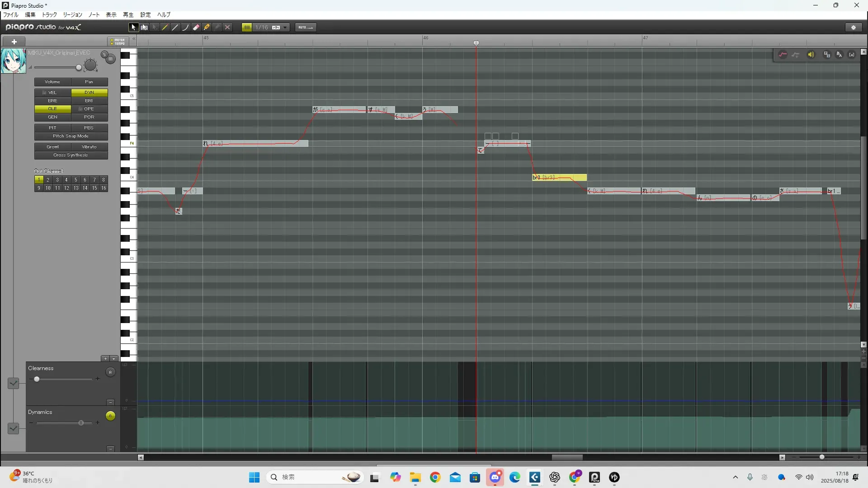Click the phonetic symbol [a] display icon
The width and height of the screenshot is (868, 488).
coord(852,55)
